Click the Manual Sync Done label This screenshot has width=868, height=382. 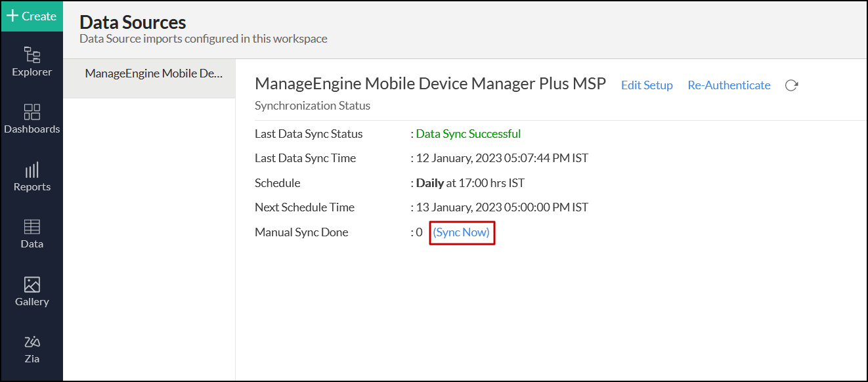[x=301, y=232]
